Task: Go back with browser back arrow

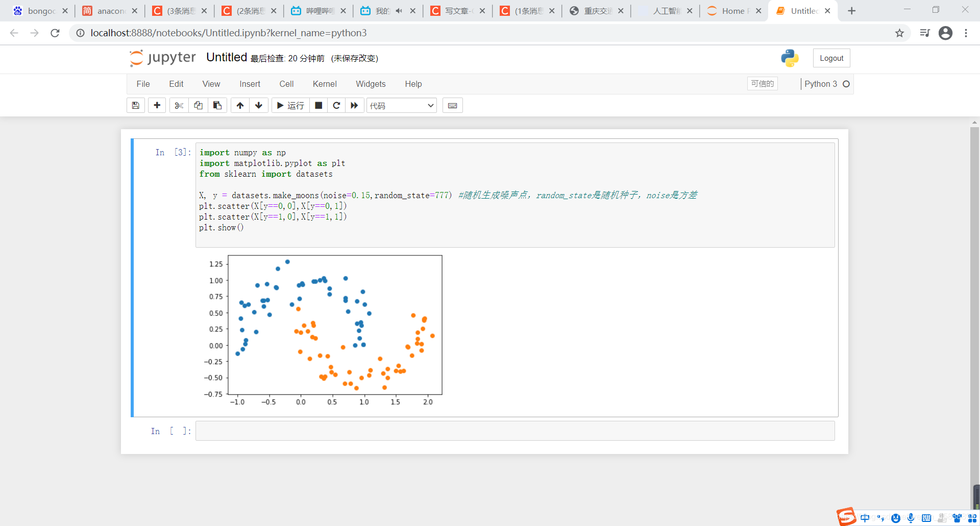Action: pyautogui.click(x=14, y=33)
